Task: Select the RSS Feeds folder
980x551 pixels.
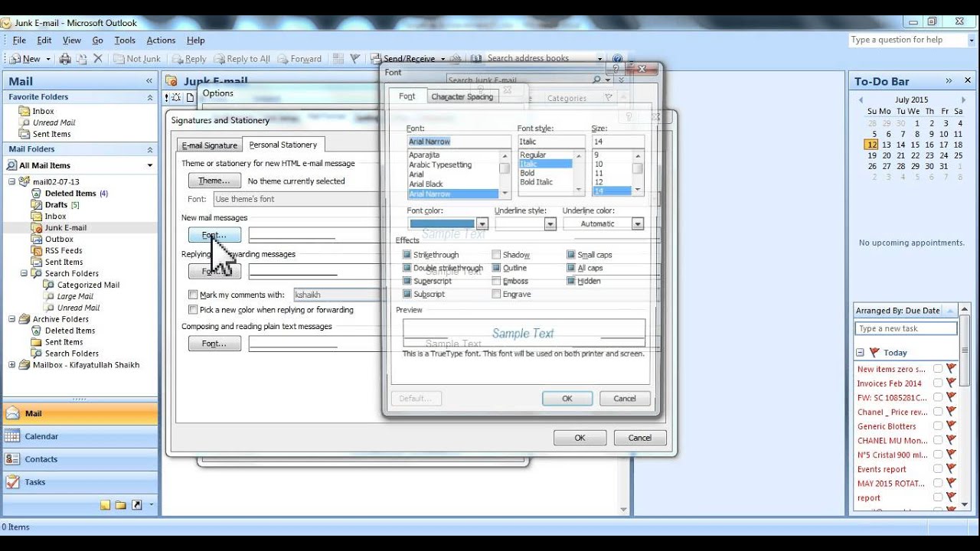Action: tap(63, 250)
